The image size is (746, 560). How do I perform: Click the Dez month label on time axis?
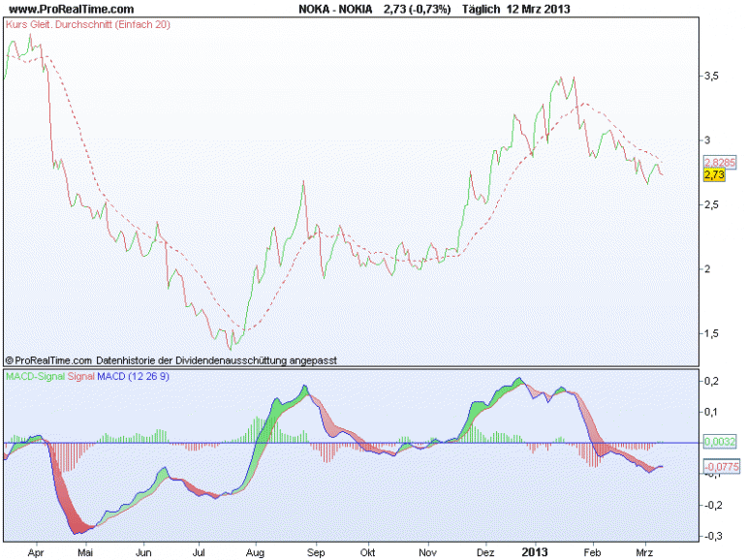[x=485, y=553]
